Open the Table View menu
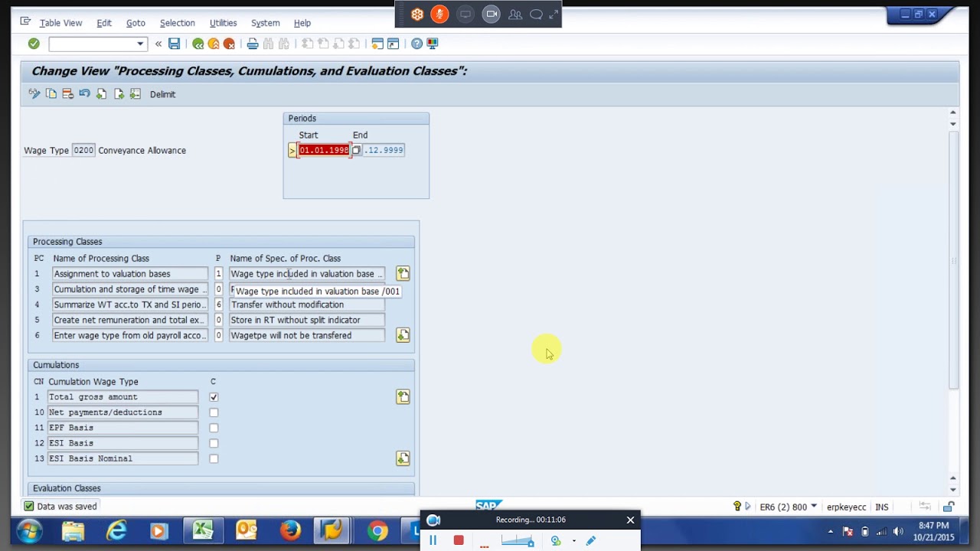The width and height of the screenshot is (980, 551). click(x=60, y=23)
